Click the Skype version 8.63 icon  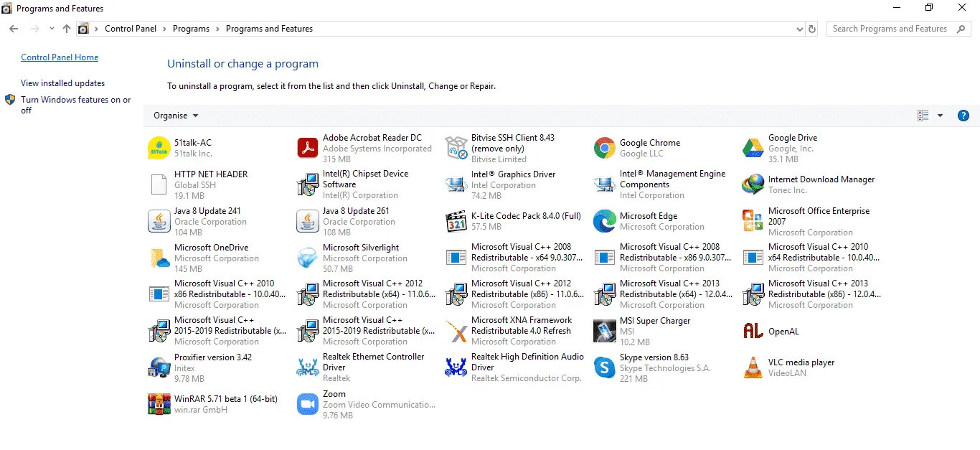tap(605, 367)
